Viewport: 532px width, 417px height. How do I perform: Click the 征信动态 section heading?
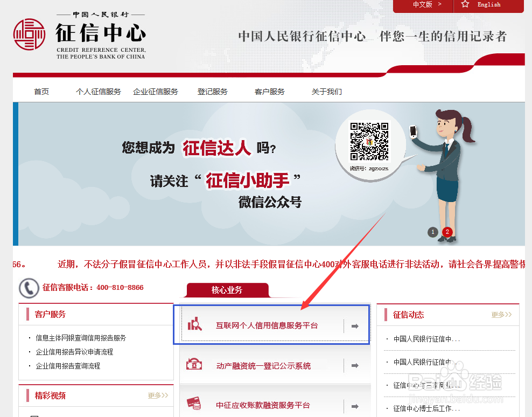409,315
